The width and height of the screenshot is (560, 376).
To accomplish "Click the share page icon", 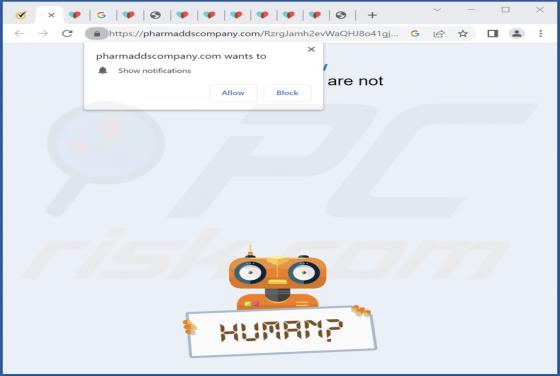I will [439, 34].
